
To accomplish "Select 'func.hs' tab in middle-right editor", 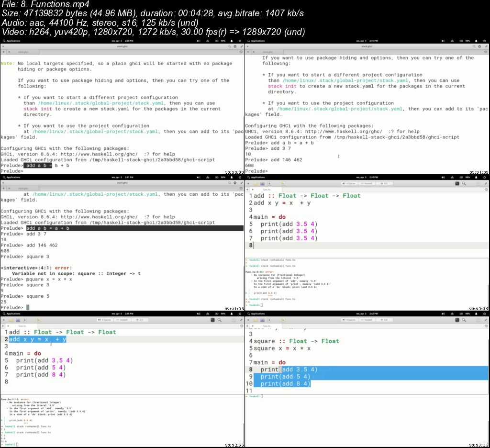I will point(267,190).
